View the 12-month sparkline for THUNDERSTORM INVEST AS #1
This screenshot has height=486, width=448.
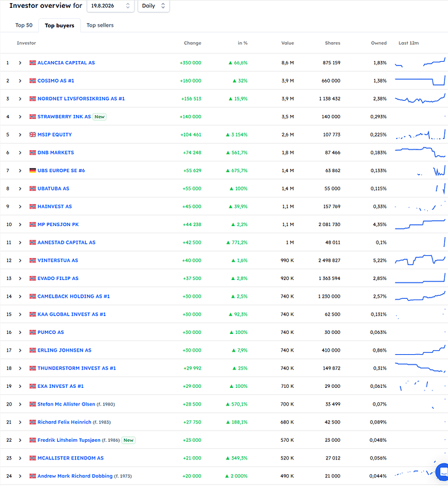[x=420, y=368]
